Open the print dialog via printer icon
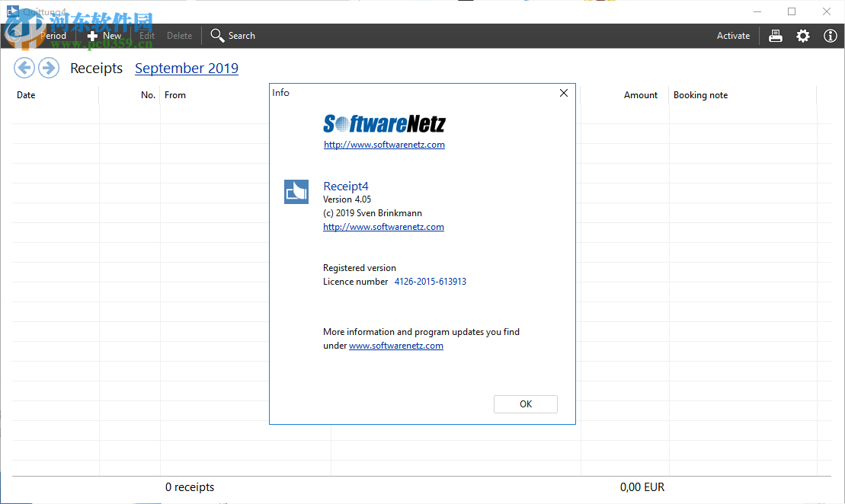This screenshot has height=504, width=845. 775,36
